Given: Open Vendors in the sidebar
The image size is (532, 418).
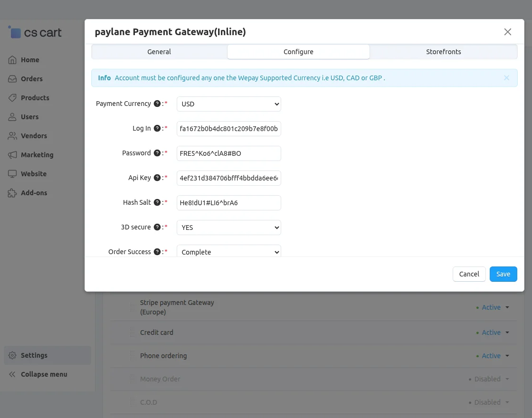Looking at the screenshot, I should pyautogui.click(x=34, y=136).
